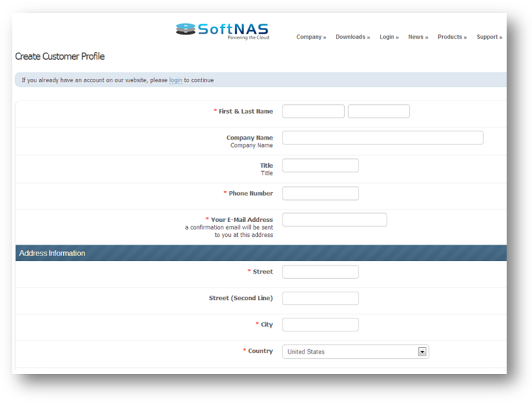The height and width of the screenshot is (404, 532).
Task: Focus the Company Name field
Action: pyautogui.click(x=383, y=138)
